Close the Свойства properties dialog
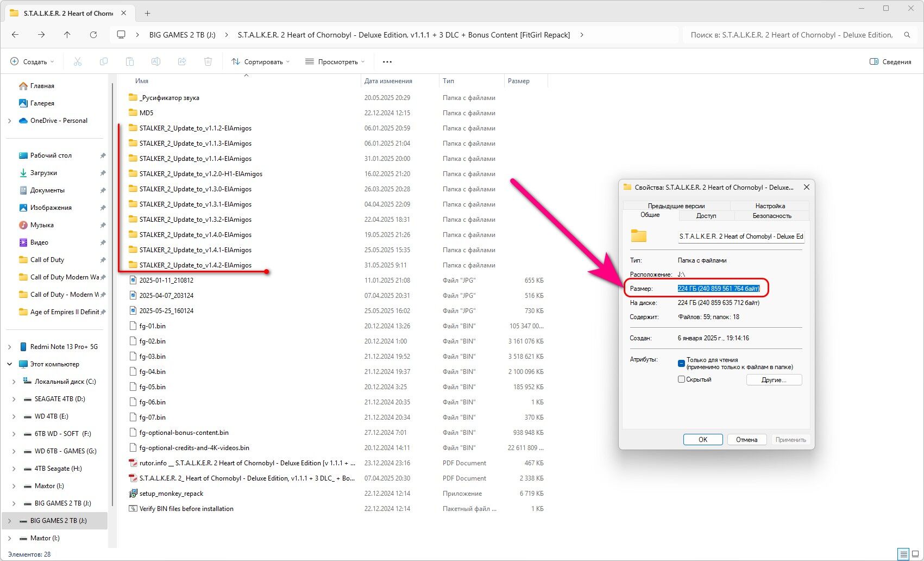 [807, 187]
